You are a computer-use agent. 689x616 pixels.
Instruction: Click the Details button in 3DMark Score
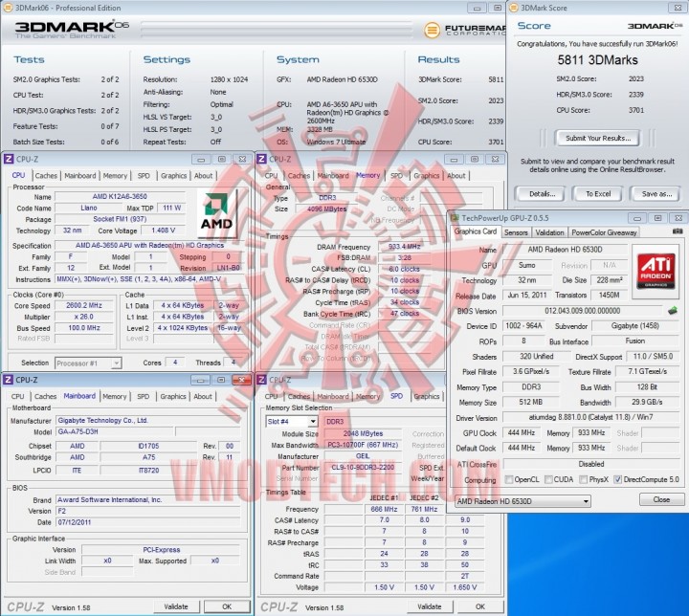pyautogui.click(x=542, y=194)
